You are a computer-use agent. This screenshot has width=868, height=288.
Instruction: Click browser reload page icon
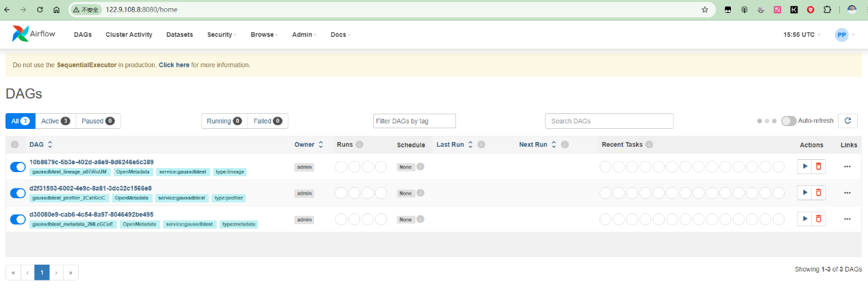click(x=40, y=10)
